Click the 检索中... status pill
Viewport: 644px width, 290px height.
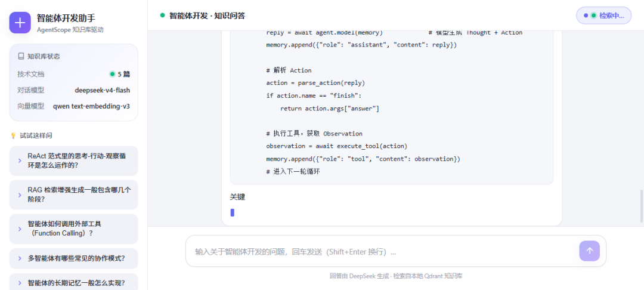pyautogui.click(x=603, y=16)
